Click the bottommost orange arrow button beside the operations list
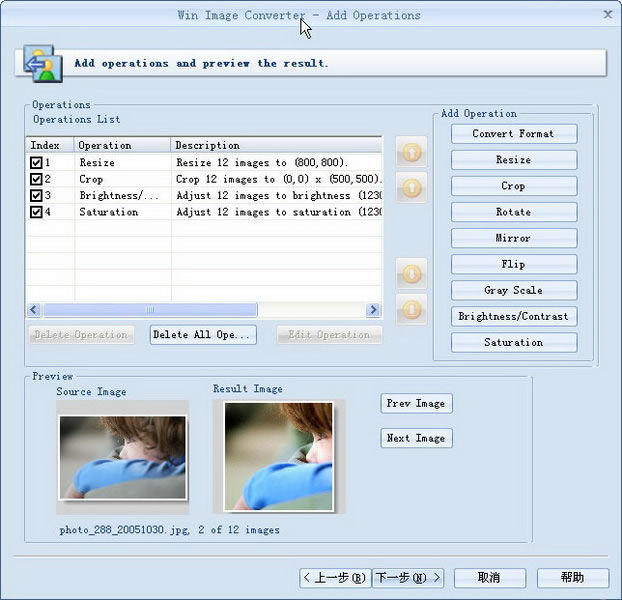Viewport: 622px width, 600px height. [411, 308]
